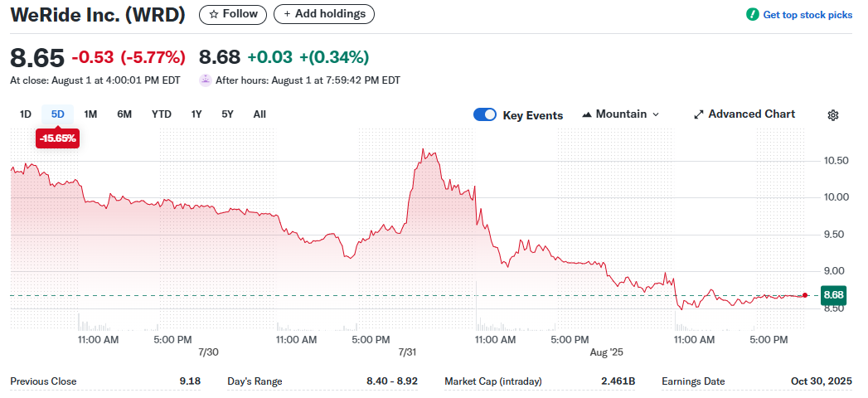Click the Earnings Date Oct 30, 2025

click(x=822, y=381)
